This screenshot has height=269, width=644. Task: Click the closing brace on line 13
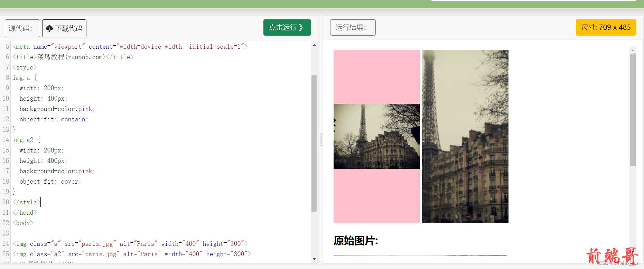[x=14, y=130]
